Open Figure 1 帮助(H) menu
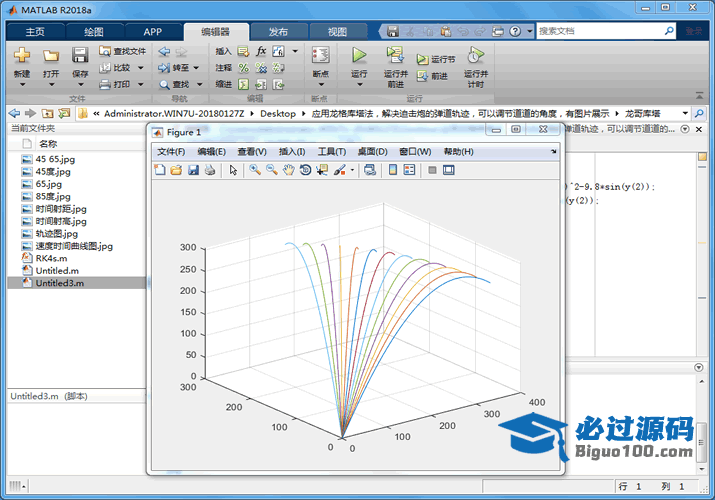This screenshot has height=500, width=715. click(458, 152)
